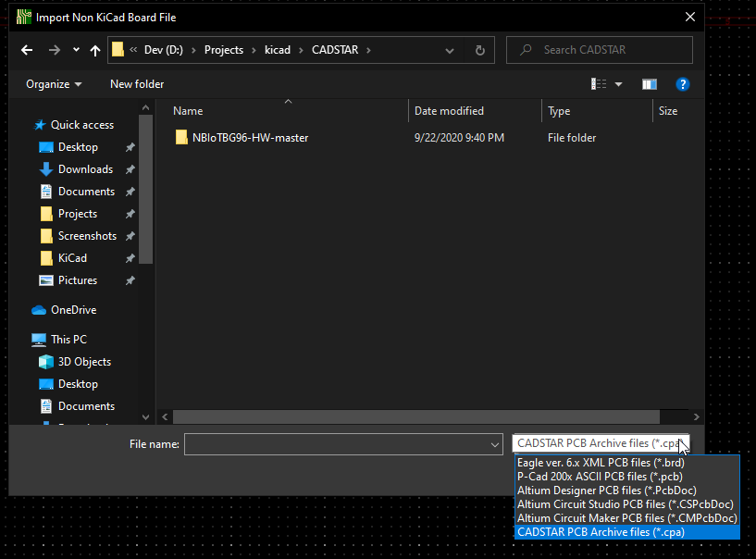The image size is (756, 559).
Task: Expand the File name dropdown arrow
Action: [495, 444]
